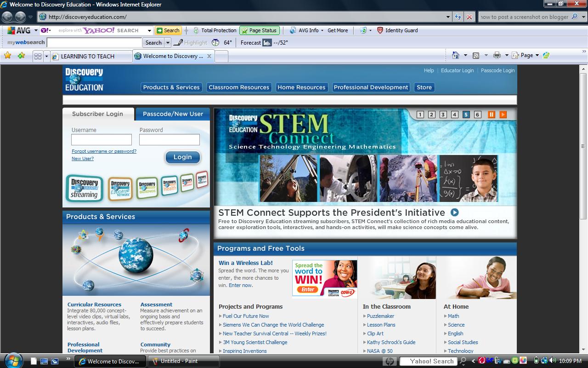The image size is (588, 368).
Task: Click the Identity Guard shield icon
Action: tap(380, 30)
